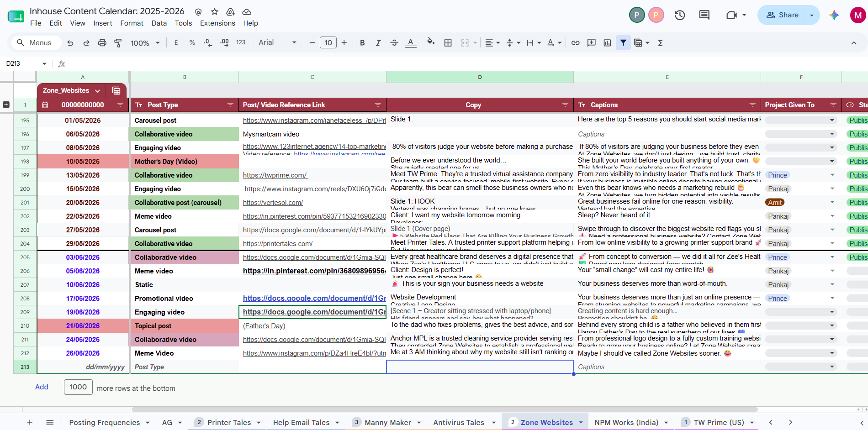Viewport: 868px width, 430px height.
Task: Open Google account avatar M
Action: (858, 15)
